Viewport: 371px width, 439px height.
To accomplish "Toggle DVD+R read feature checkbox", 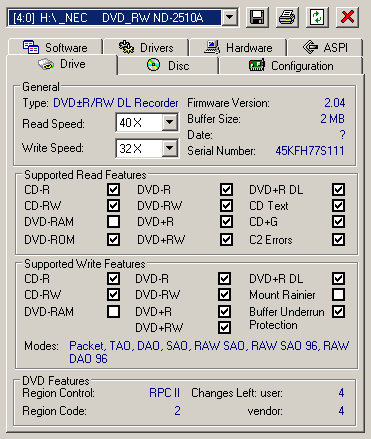I will point(226,221).
